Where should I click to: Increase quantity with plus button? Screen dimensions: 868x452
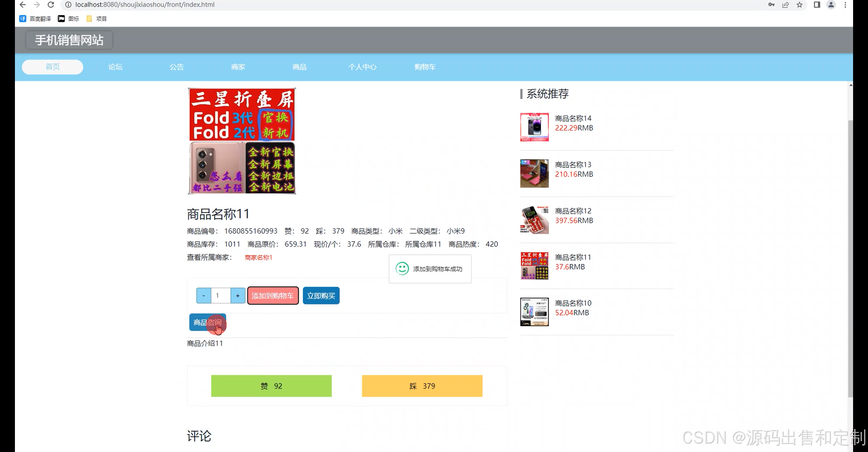tap(238, 296)
